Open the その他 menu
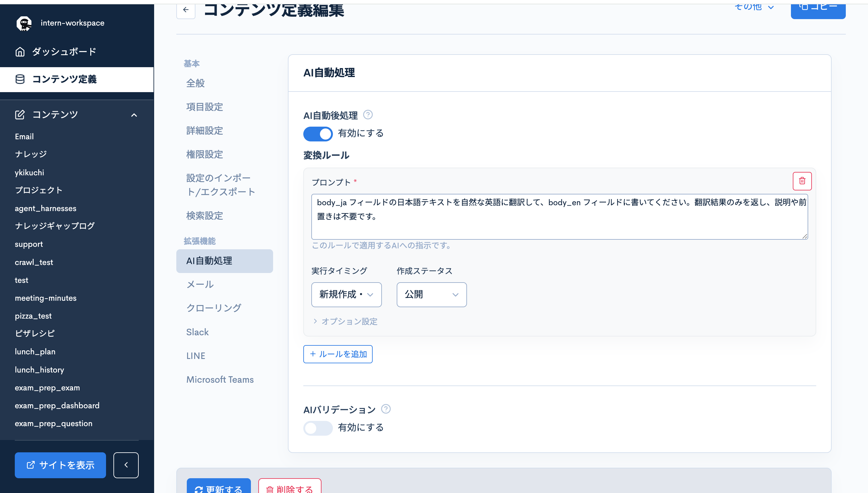Image resolution: width=868 pixels, height=493 pixels. (754, 7)
